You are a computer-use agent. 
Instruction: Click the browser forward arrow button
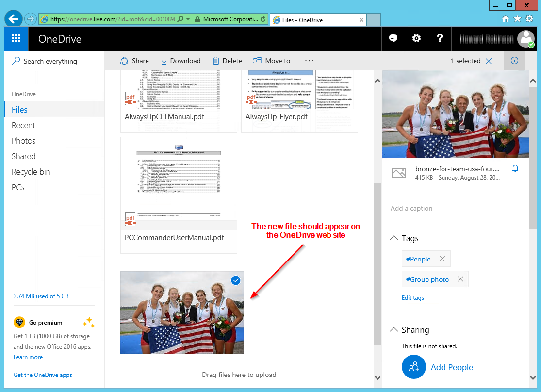31,19
